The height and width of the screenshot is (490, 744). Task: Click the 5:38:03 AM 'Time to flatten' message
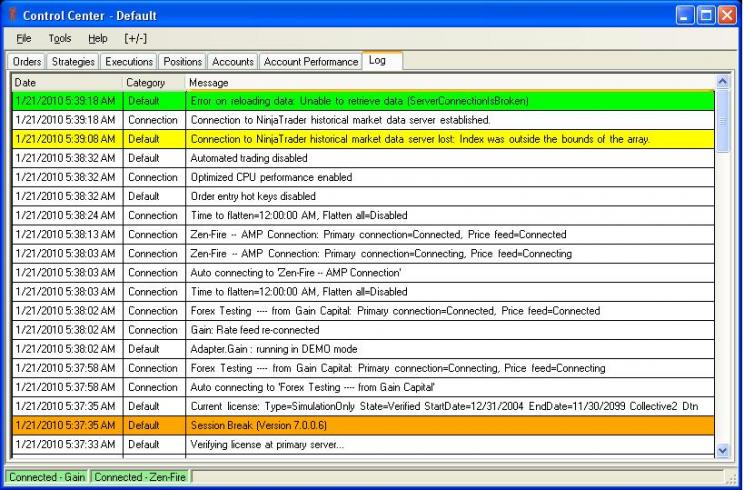point(299,292)
